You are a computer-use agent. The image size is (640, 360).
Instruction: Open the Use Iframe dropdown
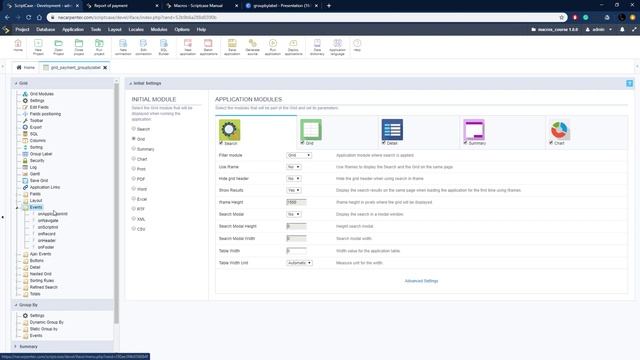(x=293, y=167)
